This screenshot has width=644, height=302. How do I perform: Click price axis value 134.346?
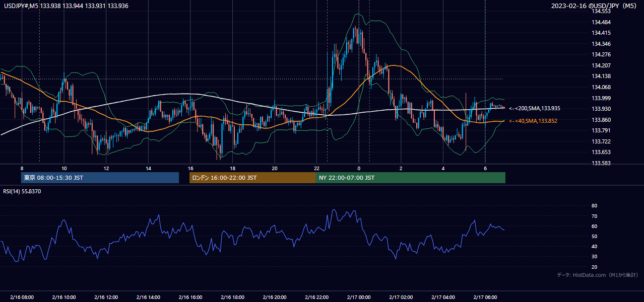[601, 44]
